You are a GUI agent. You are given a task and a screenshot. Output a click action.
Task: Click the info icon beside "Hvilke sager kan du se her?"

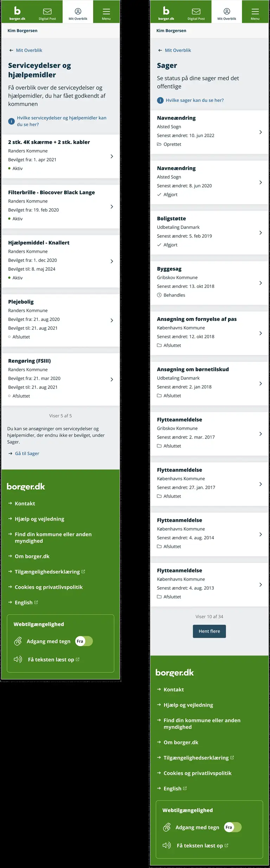[160, 100]
